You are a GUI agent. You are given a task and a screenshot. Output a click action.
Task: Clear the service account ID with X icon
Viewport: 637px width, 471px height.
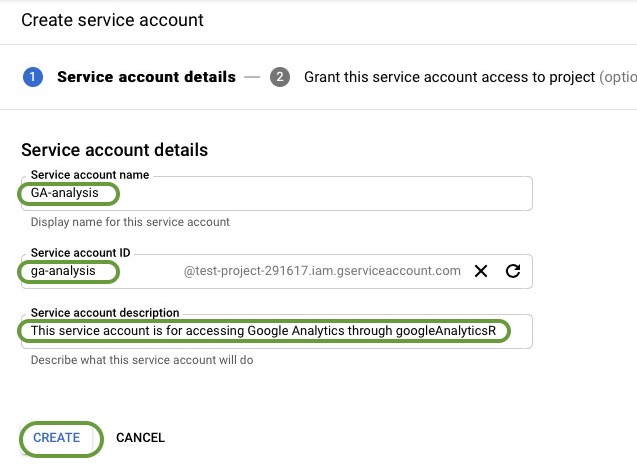(480, 271)
